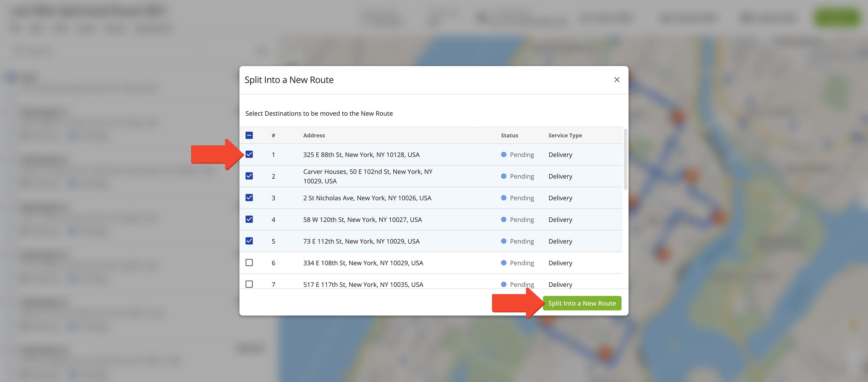Screen dimensions: 868x382
Task: Click the Status column header
Action: (509, 135)
